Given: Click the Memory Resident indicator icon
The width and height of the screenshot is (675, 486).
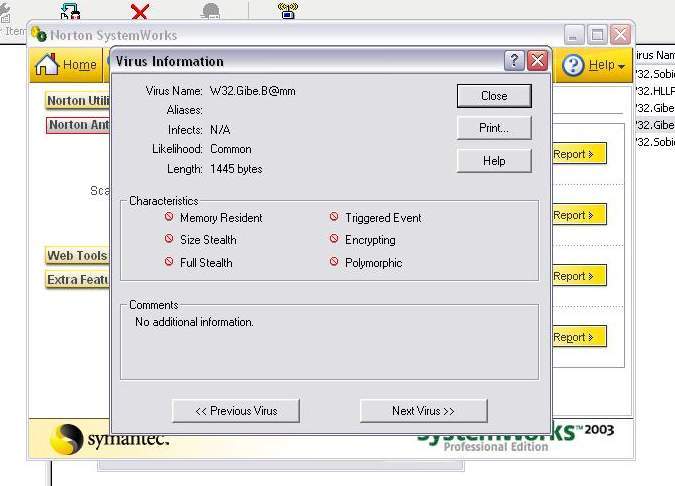Looking at the screenshot, I should [169, 217].
